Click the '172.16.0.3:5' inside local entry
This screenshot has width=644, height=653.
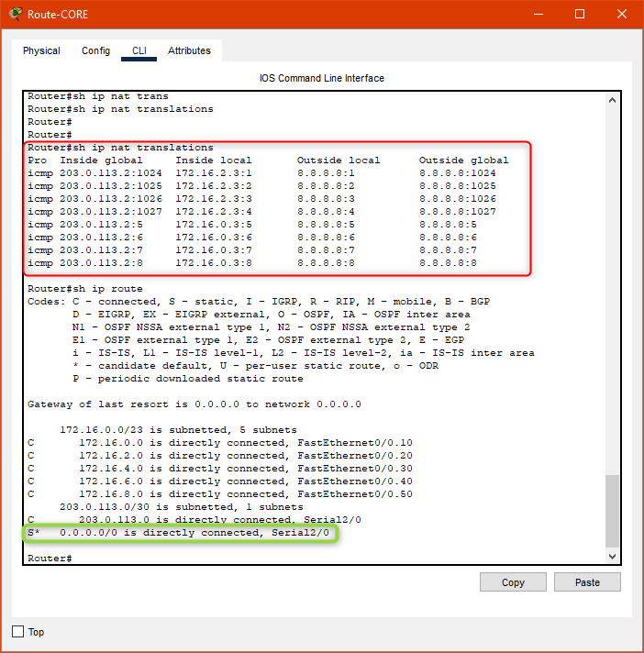point(214,225)
